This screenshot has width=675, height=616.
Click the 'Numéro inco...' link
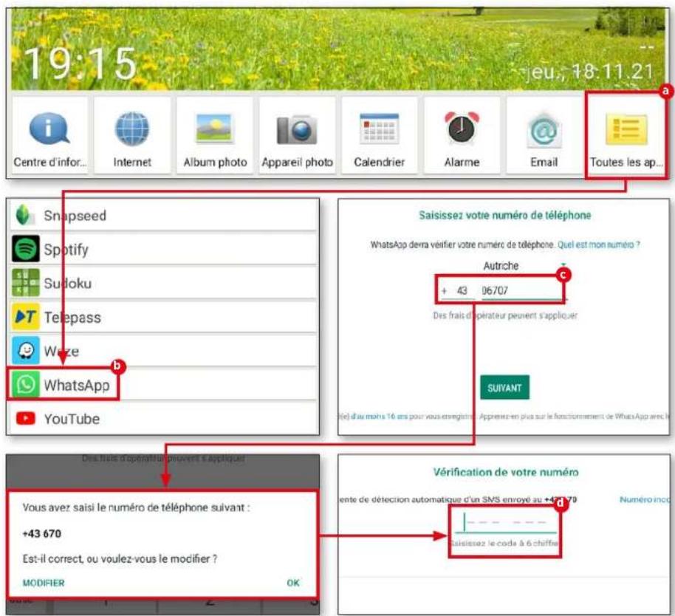point(645,499)
